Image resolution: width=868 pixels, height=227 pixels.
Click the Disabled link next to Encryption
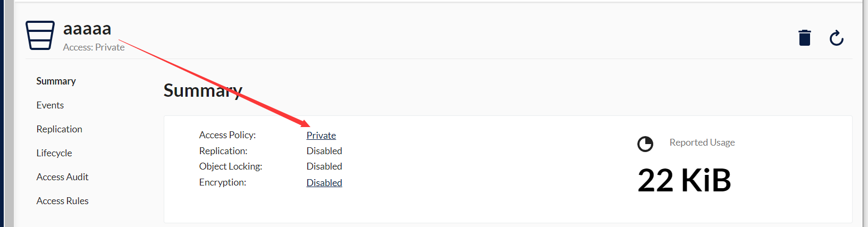(324, 182)
